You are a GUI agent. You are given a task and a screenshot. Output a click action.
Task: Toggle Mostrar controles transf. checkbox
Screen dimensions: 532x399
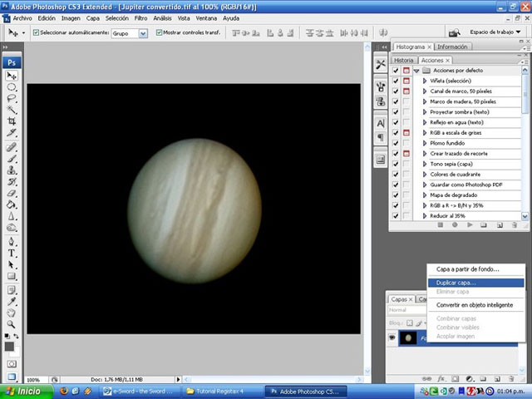point(159,32)
